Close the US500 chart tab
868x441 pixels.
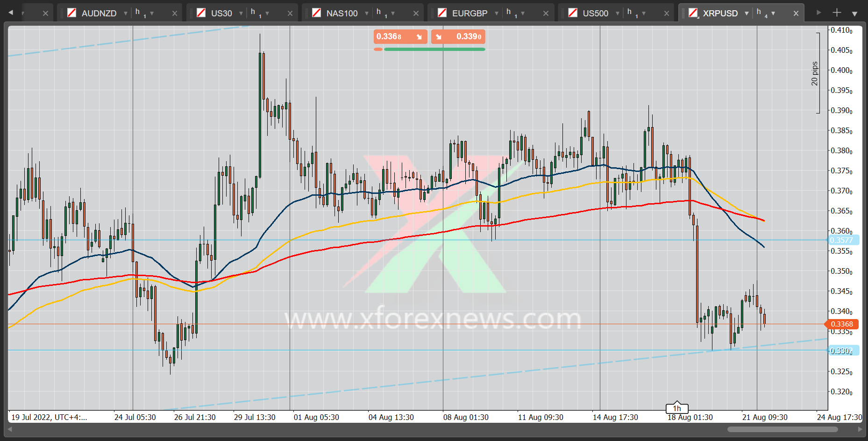point(667,14)
